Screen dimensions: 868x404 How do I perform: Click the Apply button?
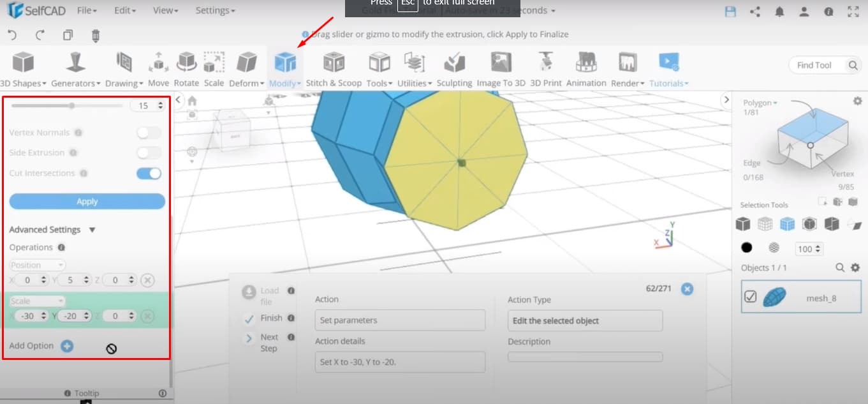(x=87, y=202)
